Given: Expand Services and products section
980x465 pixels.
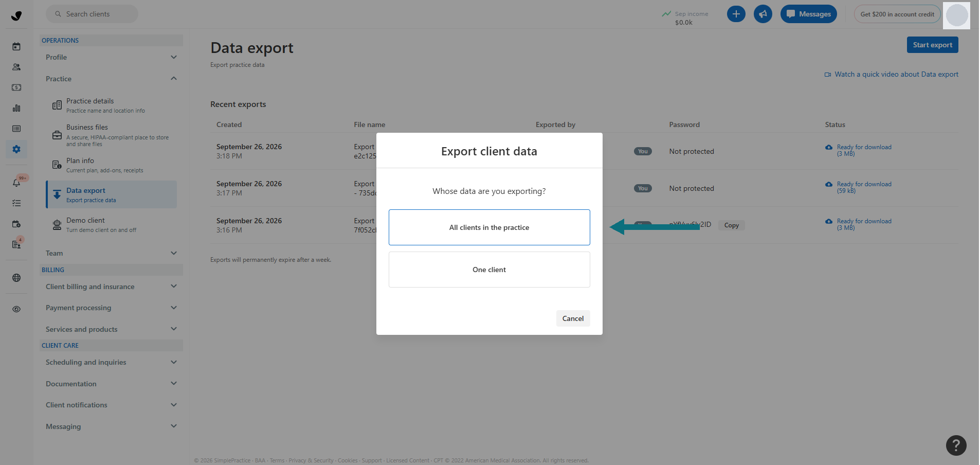Looking at the screenshot, I should coord(111,329).
